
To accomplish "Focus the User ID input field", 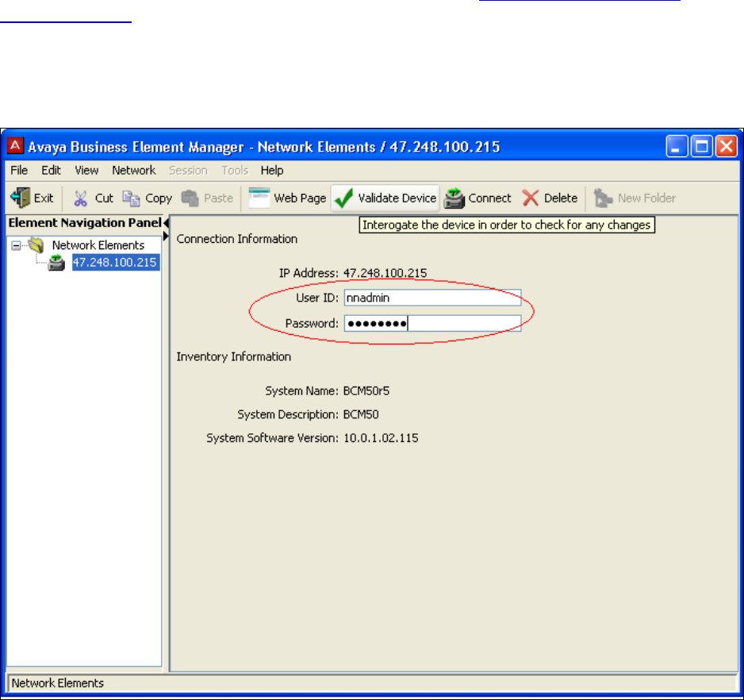I will point(433,298).
